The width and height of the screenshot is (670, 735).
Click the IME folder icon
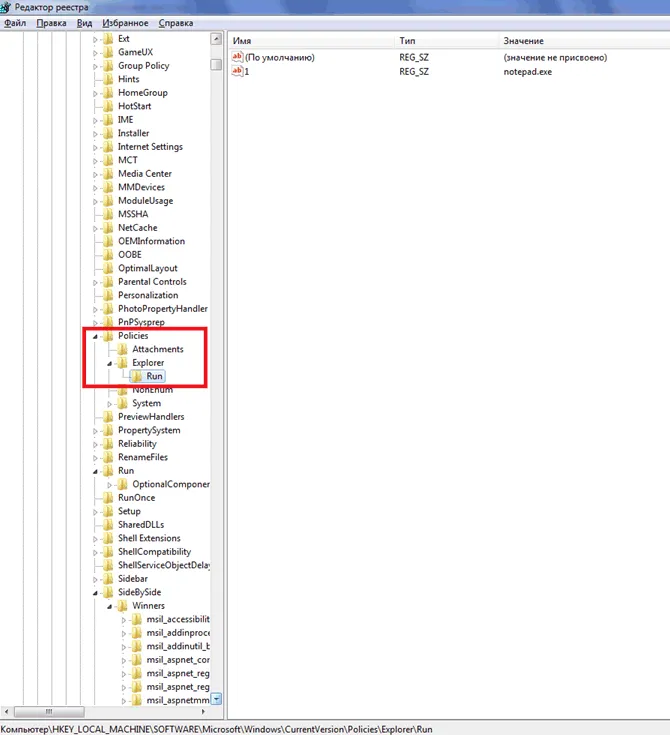pos(108,120)
